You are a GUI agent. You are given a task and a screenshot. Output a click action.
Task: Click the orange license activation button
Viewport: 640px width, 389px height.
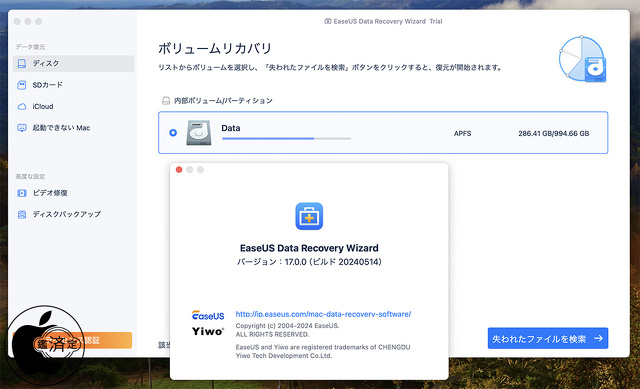point(72,340)
